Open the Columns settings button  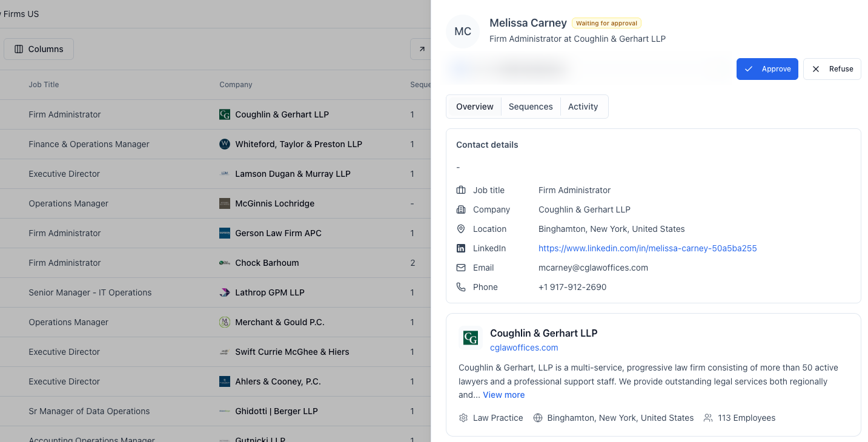point(39,49)
